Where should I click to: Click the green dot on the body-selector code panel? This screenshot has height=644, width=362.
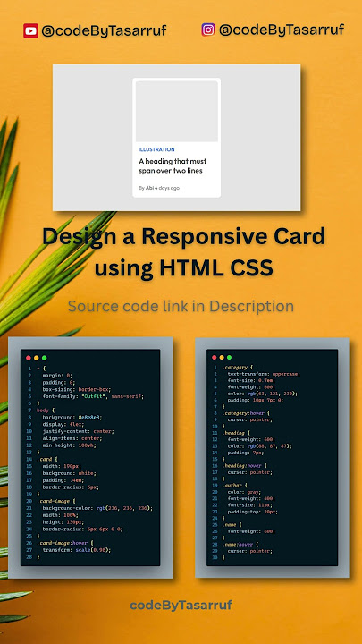click(x=45, y=358)
